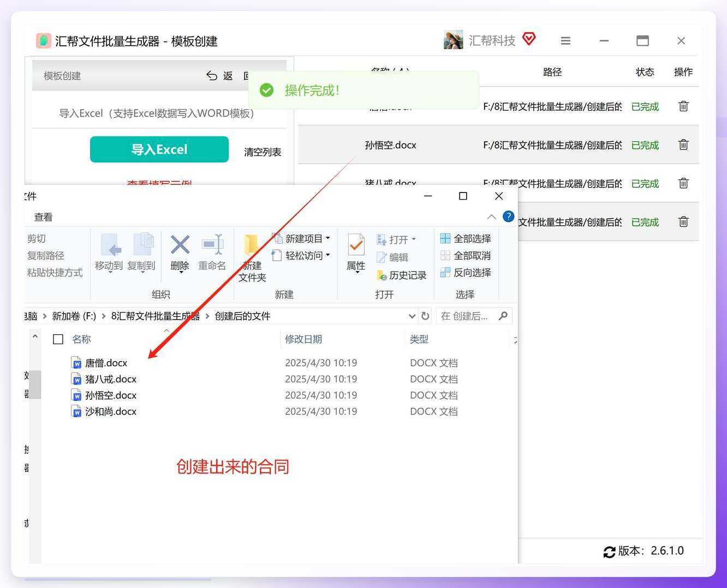Click the version refresh icon near 版本
Image resolution: width=727 pixels, height=588 pixels.
coord(609,552)
